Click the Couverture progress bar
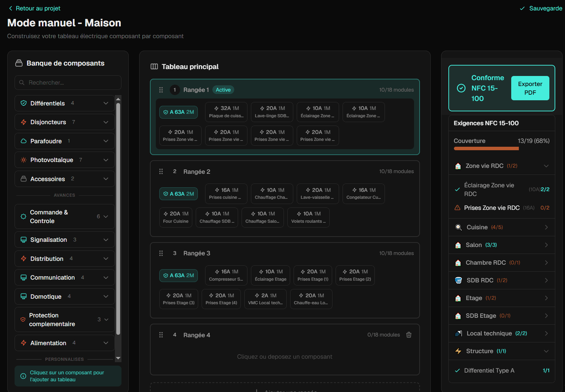565x392 pixels. click(x=486, y=148)
